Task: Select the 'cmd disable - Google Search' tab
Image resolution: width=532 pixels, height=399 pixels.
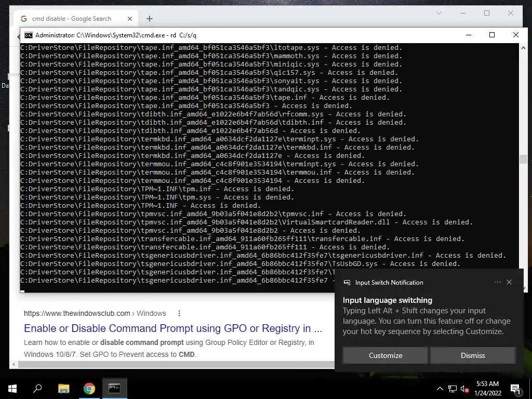Action: [76, 19]
